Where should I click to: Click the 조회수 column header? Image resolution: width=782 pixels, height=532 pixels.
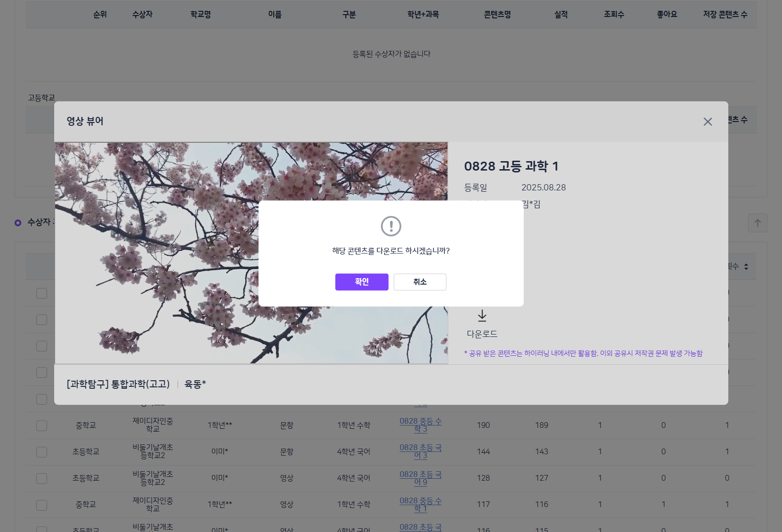[x=614, y=15]
